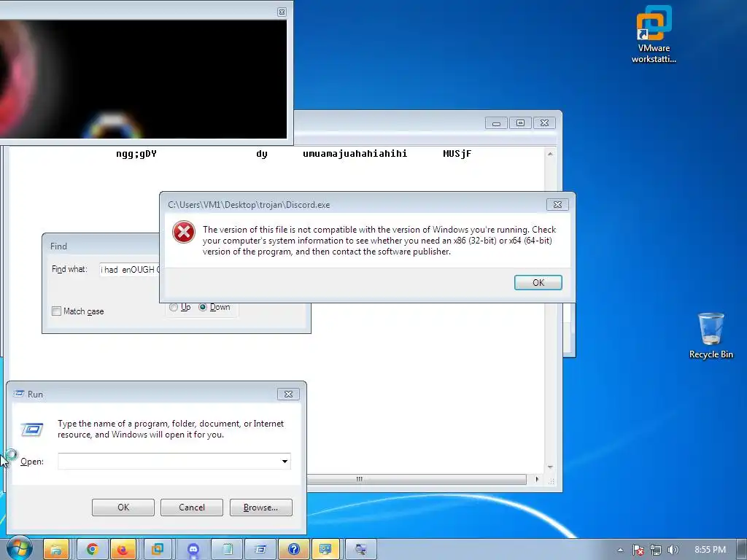Minimize the Notepad window

(x=496, y=123)
